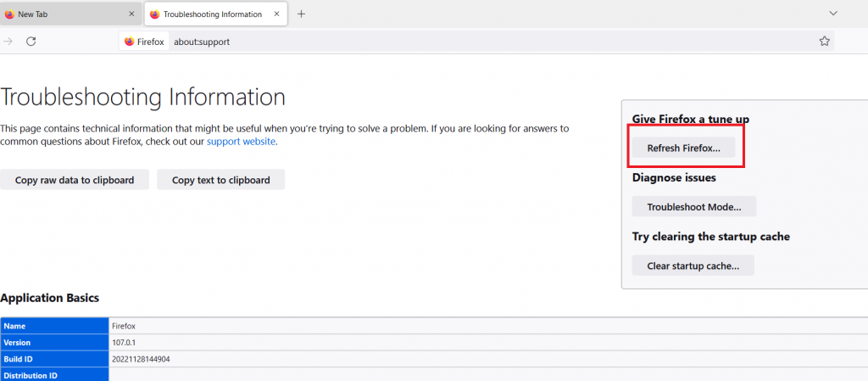Select the Build ID row label
Image resolution: width=868 pixels, height=381 pixels.
point(54,359)
